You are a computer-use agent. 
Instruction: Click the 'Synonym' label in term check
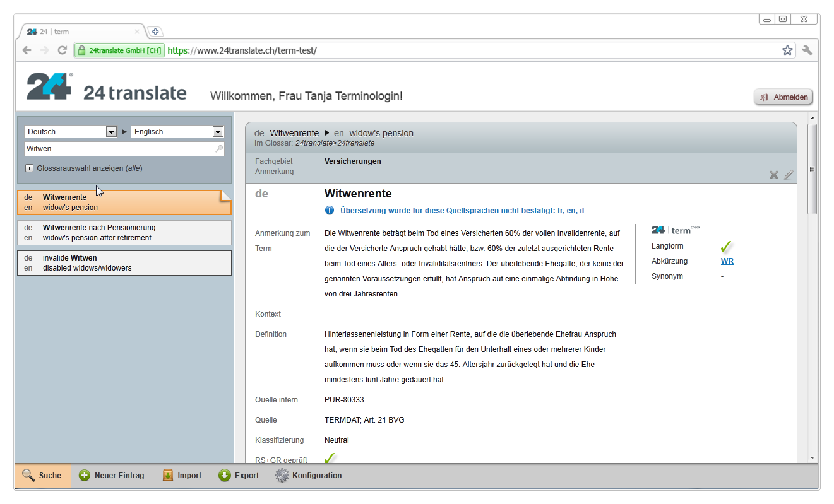(x=667, y=276)
